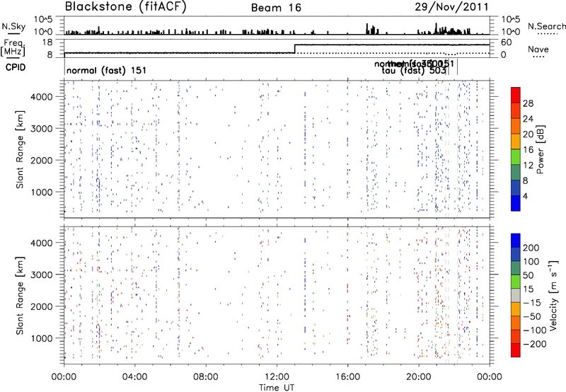This screenshot has height=392, width=566.
Task: Pick the red bottom Velocity segment below -200
Action: [516, 350]
